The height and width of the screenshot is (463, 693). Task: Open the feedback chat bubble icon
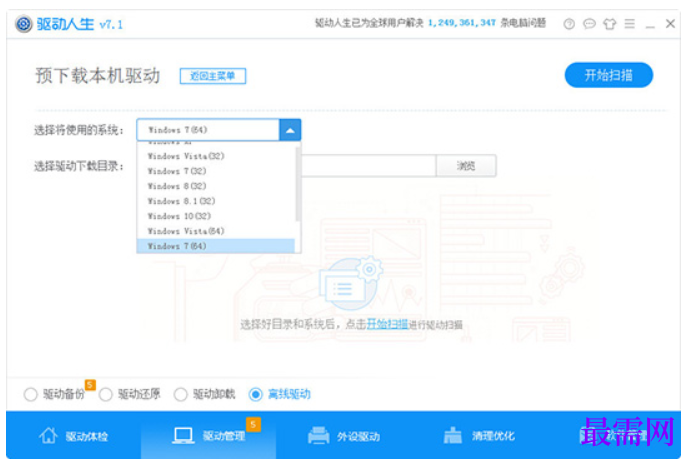pos(589,24)
